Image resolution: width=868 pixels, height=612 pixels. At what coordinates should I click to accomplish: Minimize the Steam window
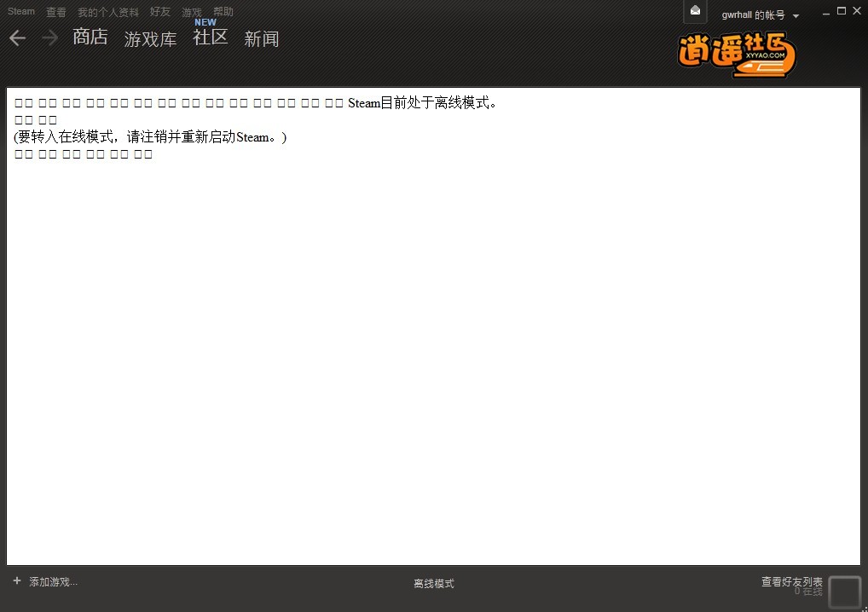coord(825,12)
